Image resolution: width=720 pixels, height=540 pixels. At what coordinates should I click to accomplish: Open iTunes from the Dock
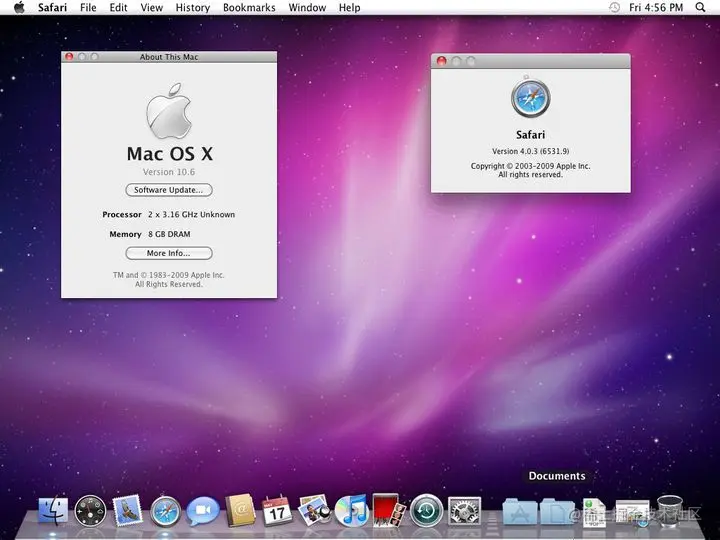tap(351, 510)
